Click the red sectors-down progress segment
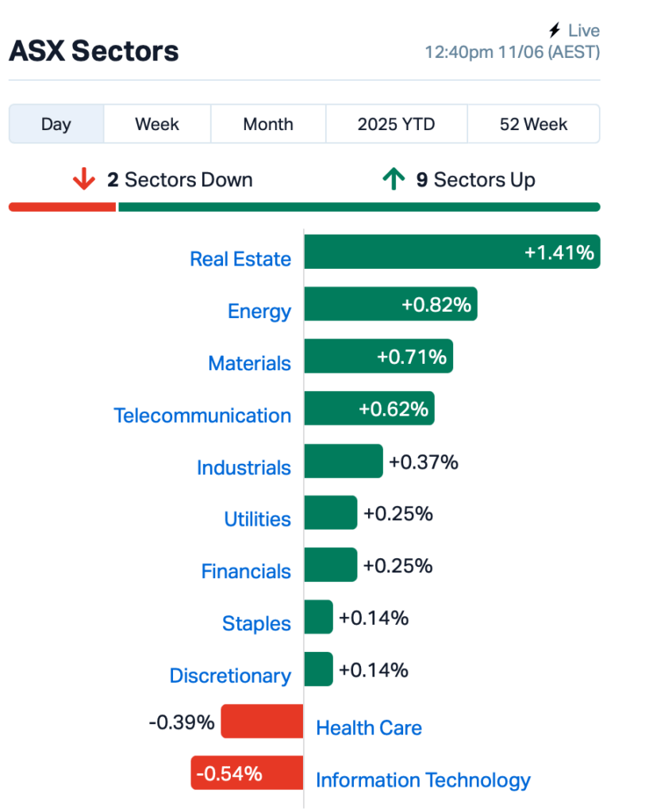The height and width of the screenshot is (812, 649). (x=62, y=207)
